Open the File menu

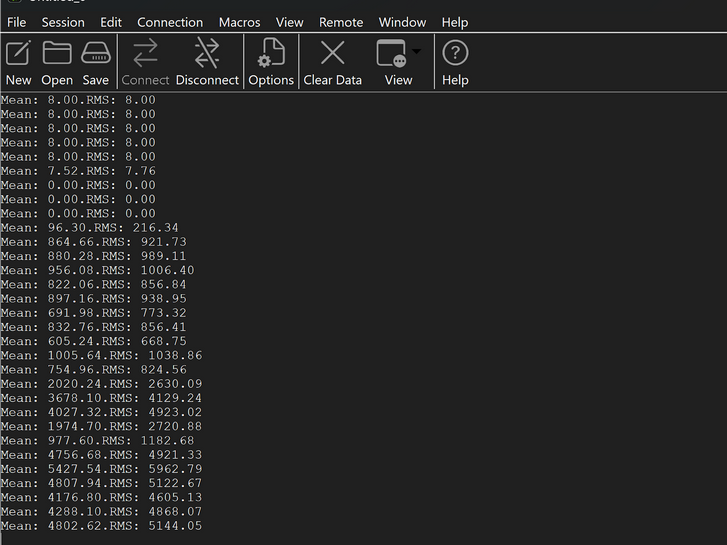pyautogui.click(x=17, y=22)
